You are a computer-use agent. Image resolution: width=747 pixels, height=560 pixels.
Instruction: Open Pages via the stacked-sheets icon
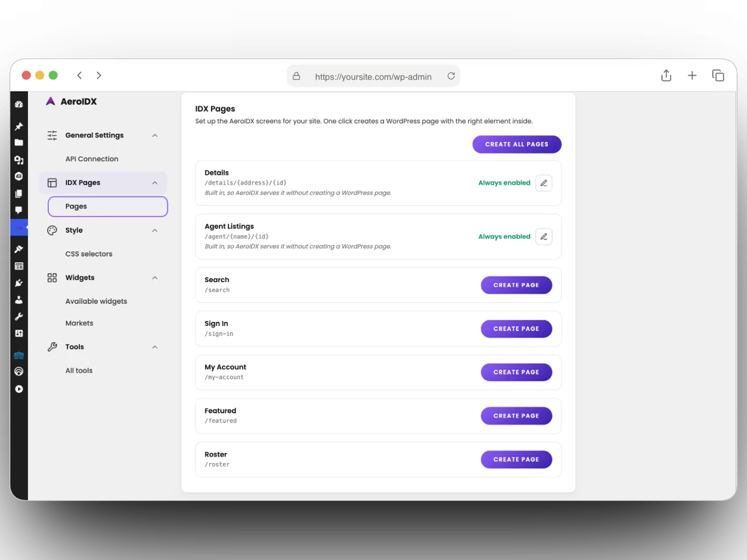[x=19, y=194]
